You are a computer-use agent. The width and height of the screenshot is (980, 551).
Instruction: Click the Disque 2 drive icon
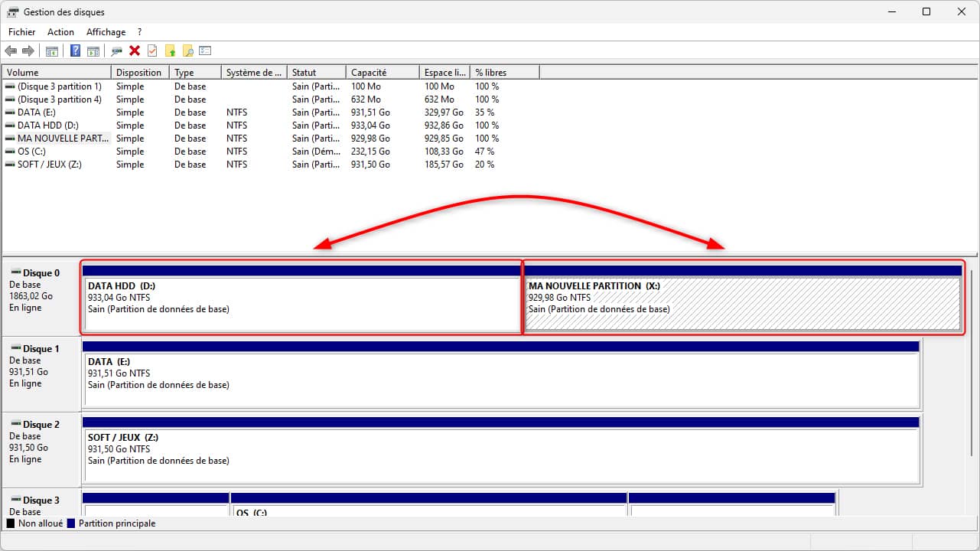pyautogui.click(x=15, y=424)
